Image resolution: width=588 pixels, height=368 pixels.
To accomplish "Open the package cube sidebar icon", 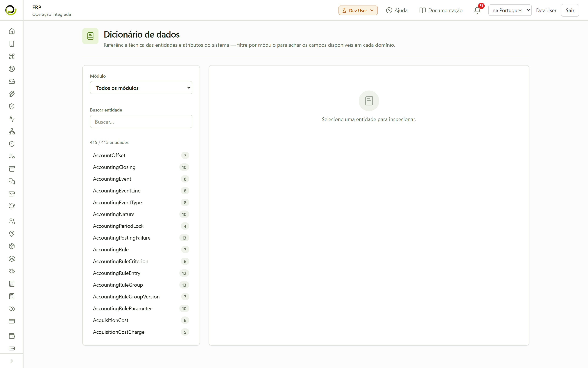I will 12,246.
